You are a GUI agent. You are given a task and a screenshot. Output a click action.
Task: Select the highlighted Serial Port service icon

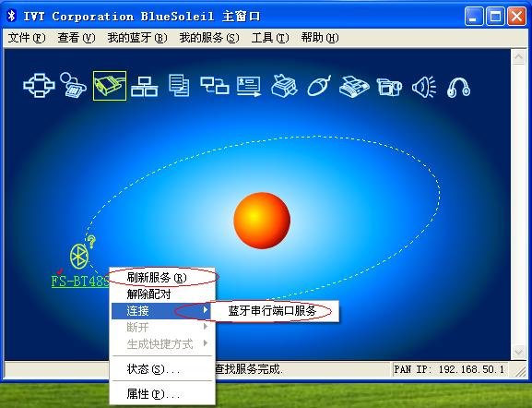point(110,86)
